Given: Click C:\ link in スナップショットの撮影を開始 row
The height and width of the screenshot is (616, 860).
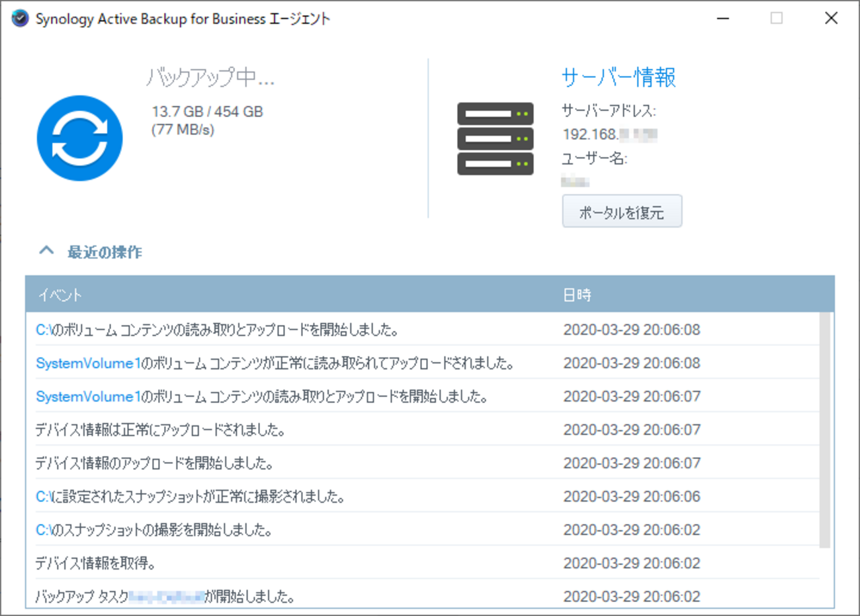Looking at the screenshot, I should (44, 530).
